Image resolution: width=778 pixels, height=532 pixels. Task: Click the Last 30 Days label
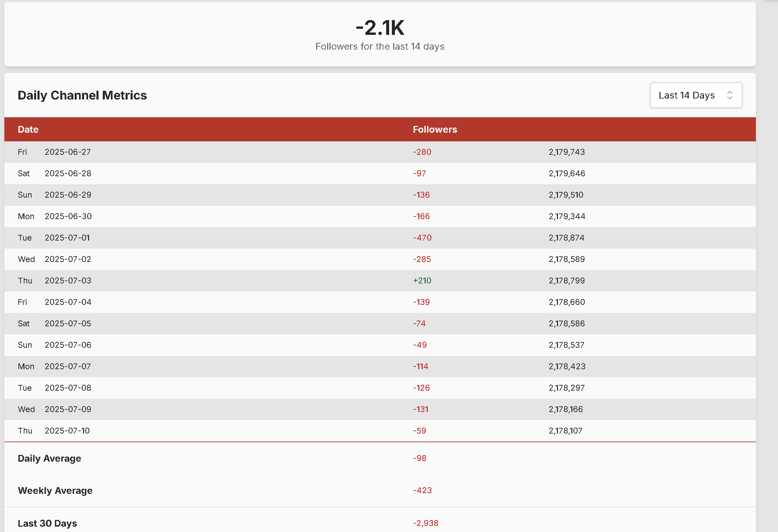click(48, 523)
